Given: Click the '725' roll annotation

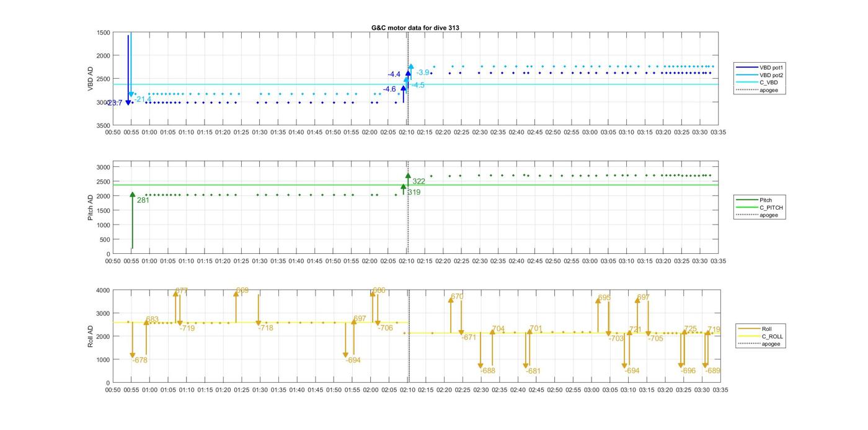Looking at the screenshot, I should click(x=691, y=329).
